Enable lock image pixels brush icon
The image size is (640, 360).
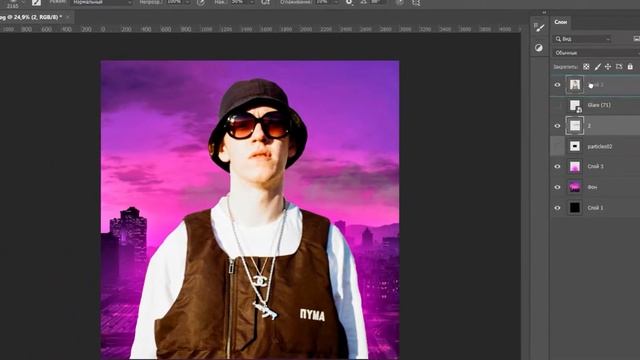pos(598,67)
